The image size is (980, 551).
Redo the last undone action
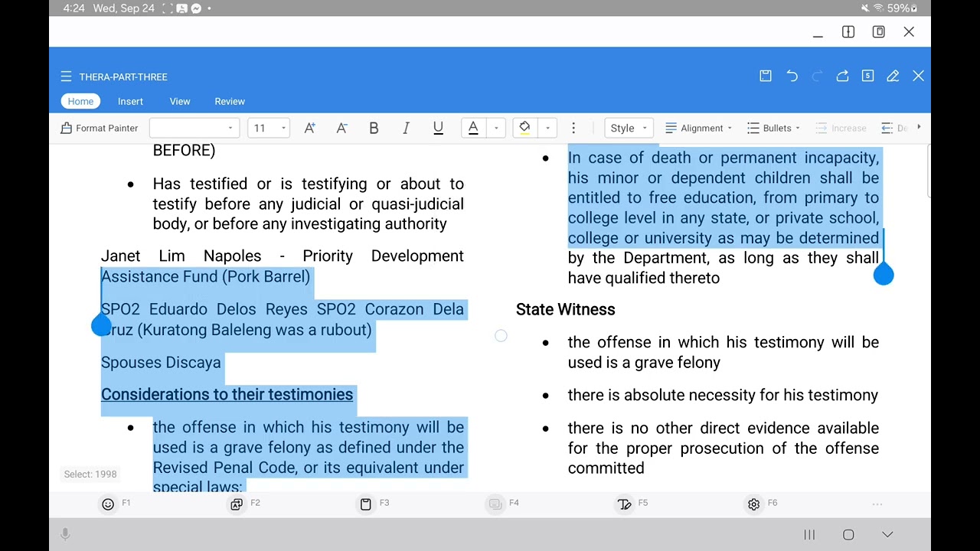pos(817,76)
